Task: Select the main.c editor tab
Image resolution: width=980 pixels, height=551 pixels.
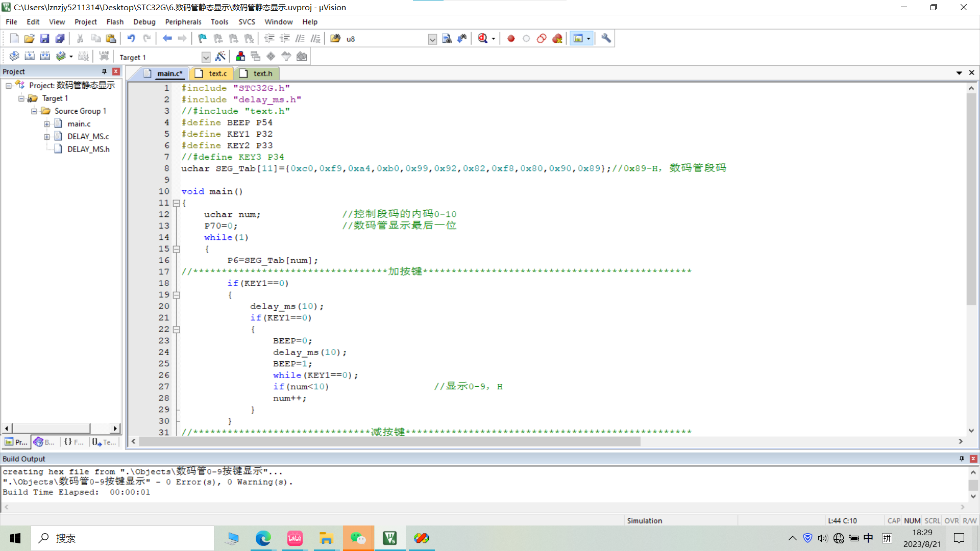Action: coord(163,73)
